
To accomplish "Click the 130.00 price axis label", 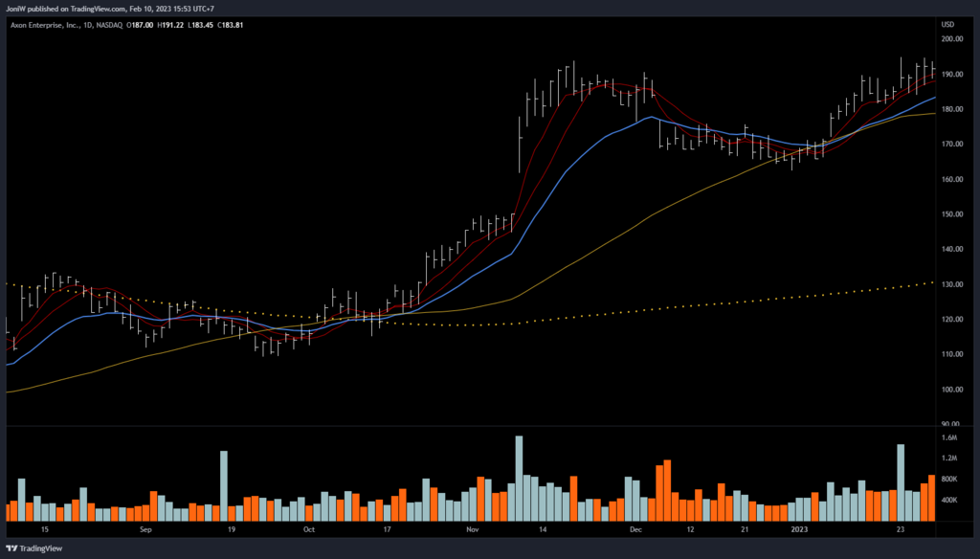I will [x=952, y=284].
